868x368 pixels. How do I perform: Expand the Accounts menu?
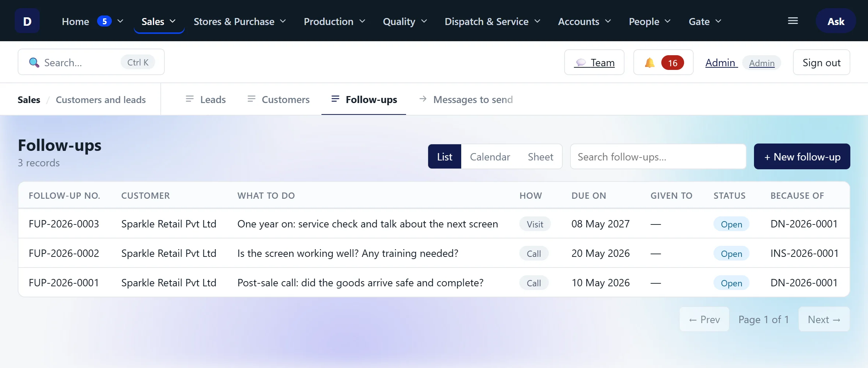584,21
